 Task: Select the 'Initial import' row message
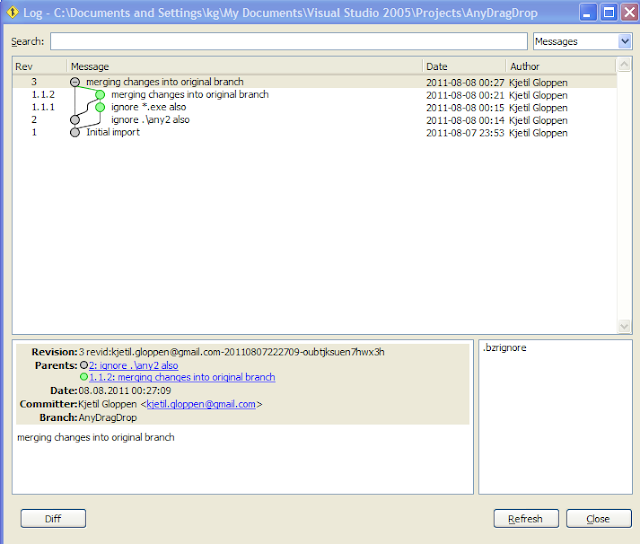[113, 132]
